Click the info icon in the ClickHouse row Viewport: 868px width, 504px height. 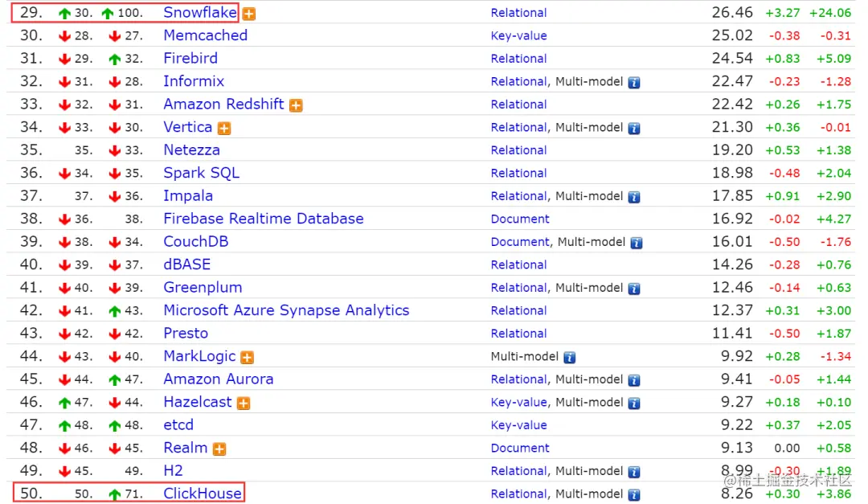[634, 494]
